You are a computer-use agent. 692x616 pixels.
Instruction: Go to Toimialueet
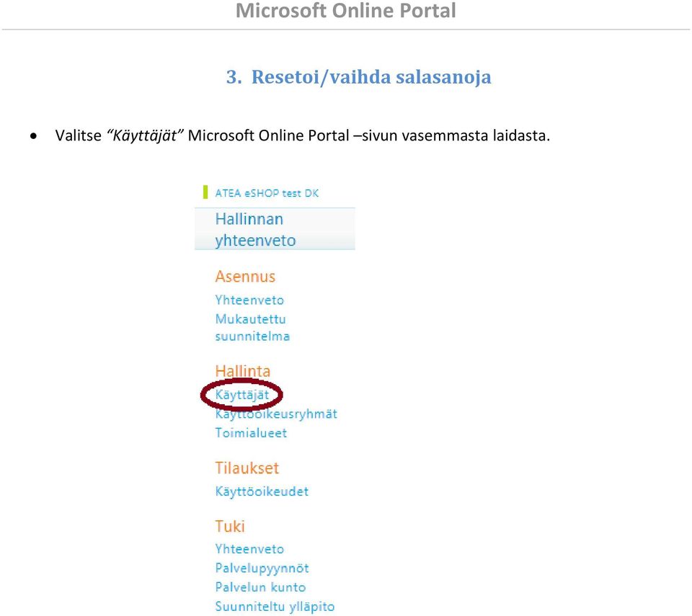pos(251,433)
